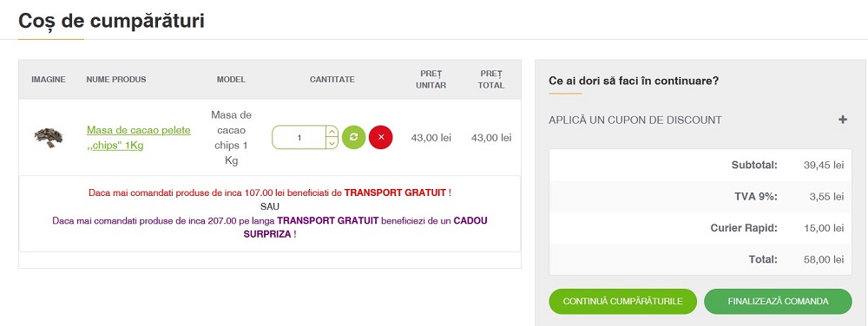Click Continuă cumpărăturile button
Image resolution: width=868 pixels, height=326 pixels.
pos(622,301)
